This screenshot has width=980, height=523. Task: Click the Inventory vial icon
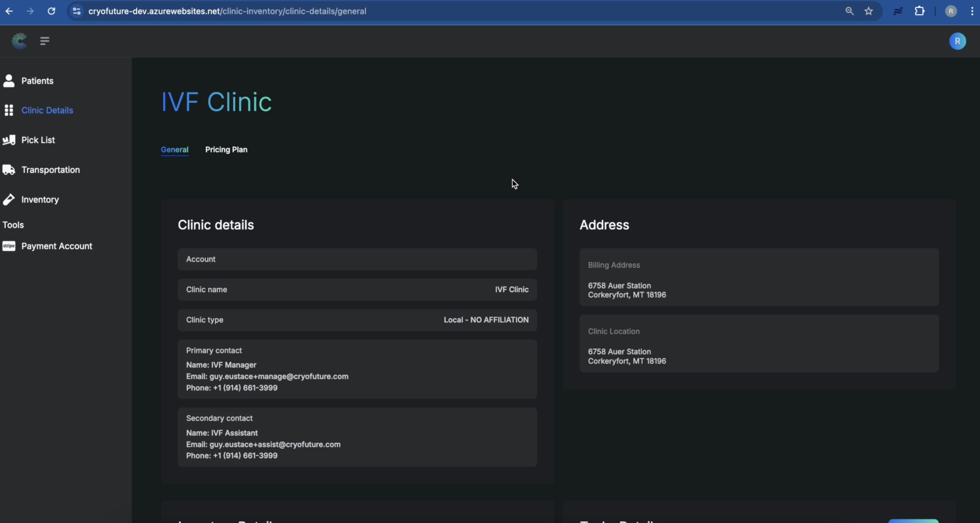9,199
